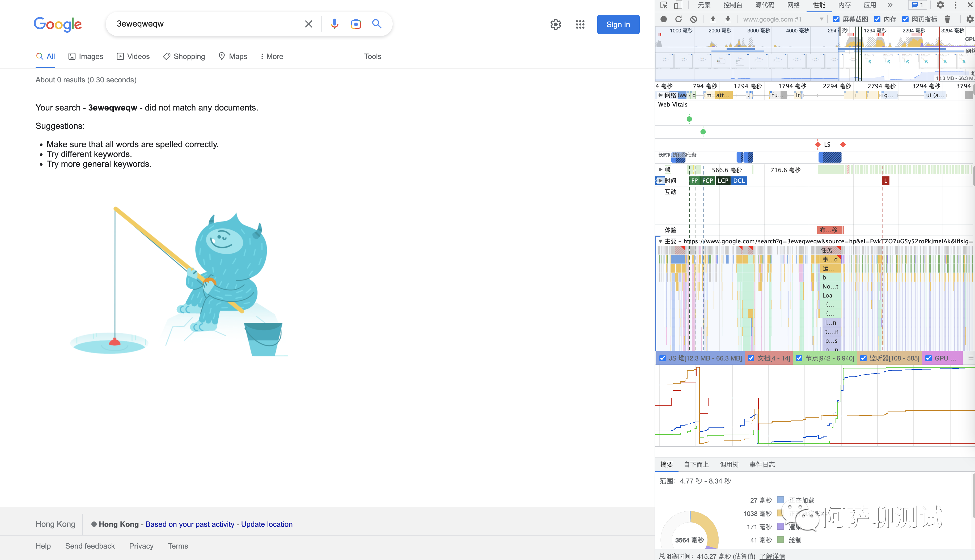Click the Update location link
Viewport: 975px width, 560px height.
point(266,524)
